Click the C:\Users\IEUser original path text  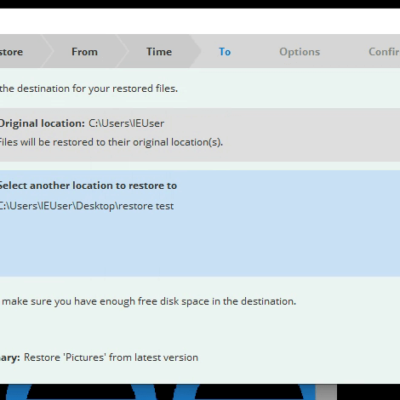point(126,123)
